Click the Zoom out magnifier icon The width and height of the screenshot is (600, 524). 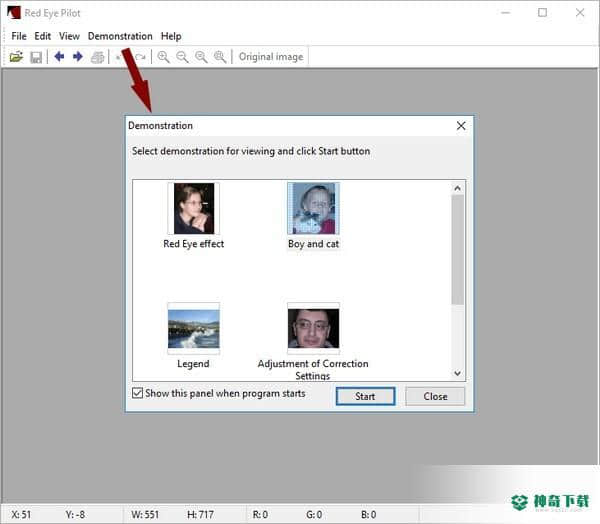(183, 57)
